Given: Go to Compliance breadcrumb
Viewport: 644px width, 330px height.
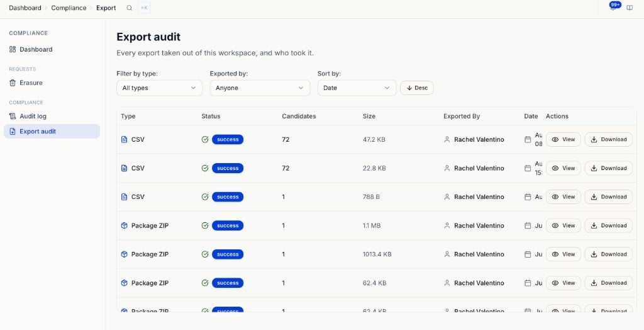Looking at the screenshot, I should (69, 8).
